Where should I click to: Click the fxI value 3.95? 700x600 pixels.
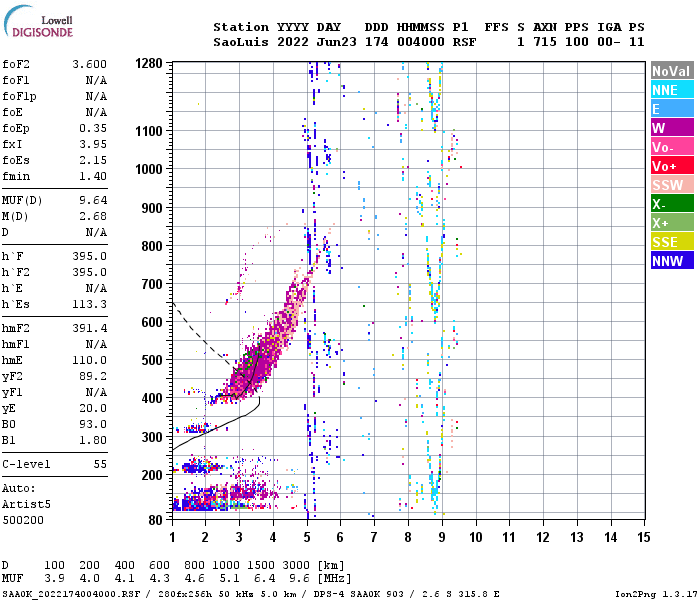click(93, 144)
